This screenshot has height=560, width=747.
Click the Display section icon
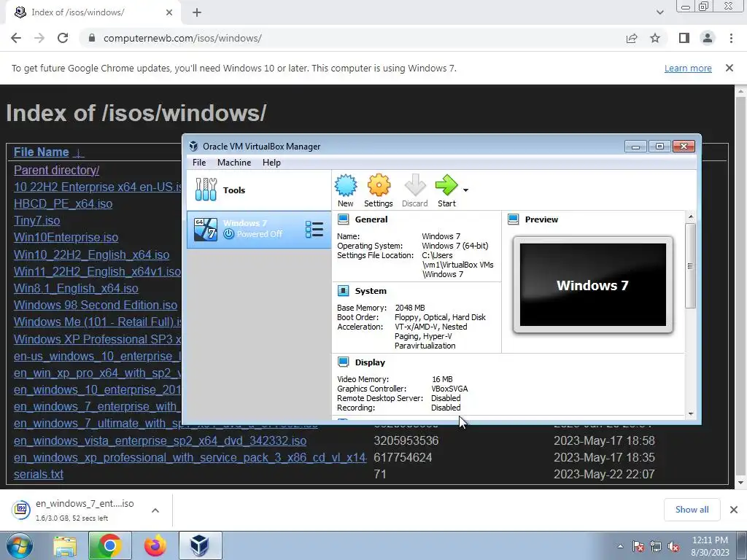[x=343, y=362]
